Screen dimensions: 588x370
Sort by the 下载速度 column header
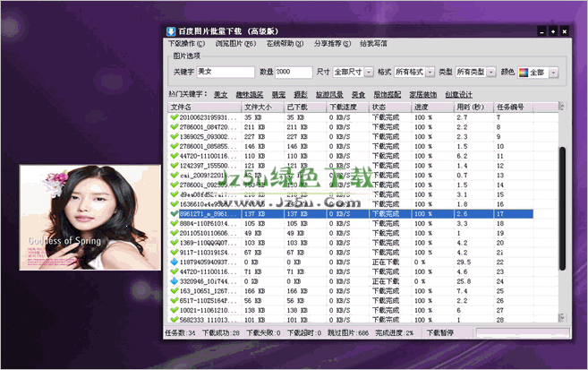tap(347, 108)
